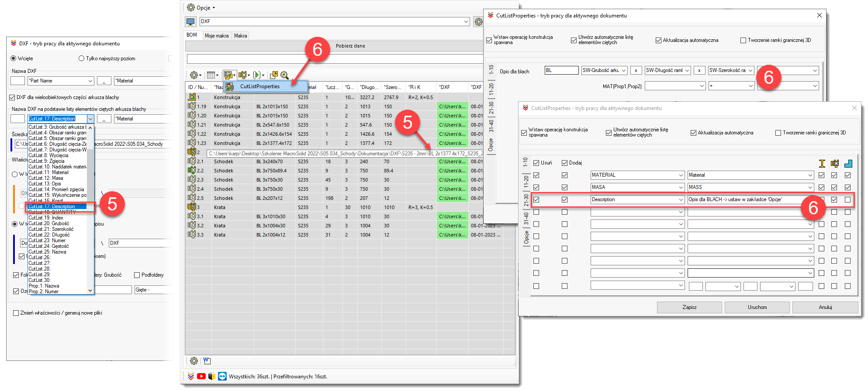This screenshot has width=868, height=391.
Task: Click the book manual icon in status bar
Action: (x=212, y=376)
